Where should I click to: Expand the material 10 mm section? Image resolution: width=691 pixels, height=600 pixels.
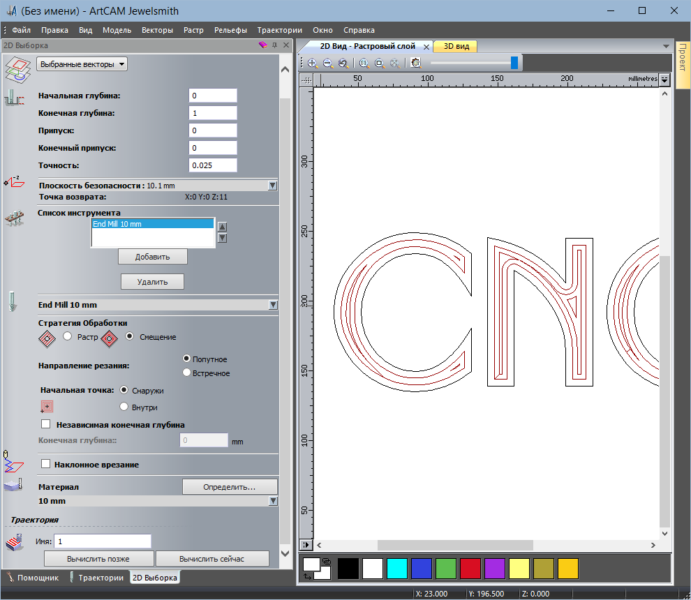273,501
